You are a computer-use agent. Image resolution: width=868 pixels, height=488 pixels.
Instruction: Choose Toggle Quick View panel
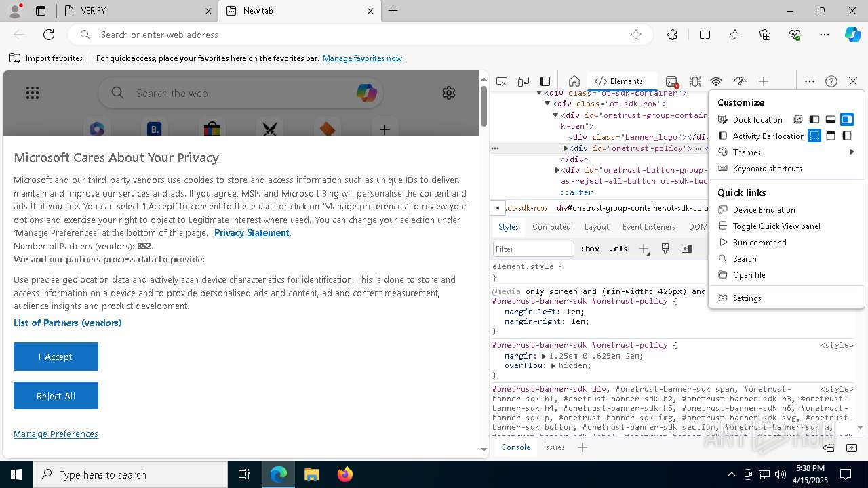[x=787, y=226]
